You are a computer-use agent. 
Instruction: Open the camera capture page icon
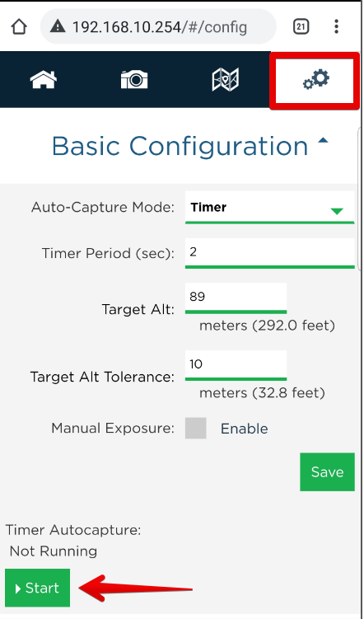pos(134,79)
